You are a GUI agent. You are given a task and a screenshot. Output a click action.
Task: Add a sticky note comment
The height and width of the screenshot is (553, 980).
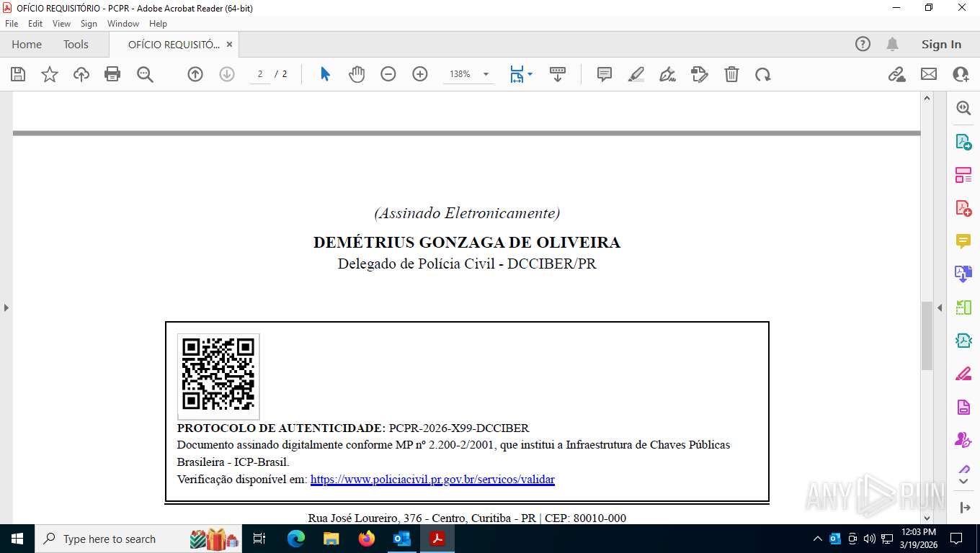[605, 74]
